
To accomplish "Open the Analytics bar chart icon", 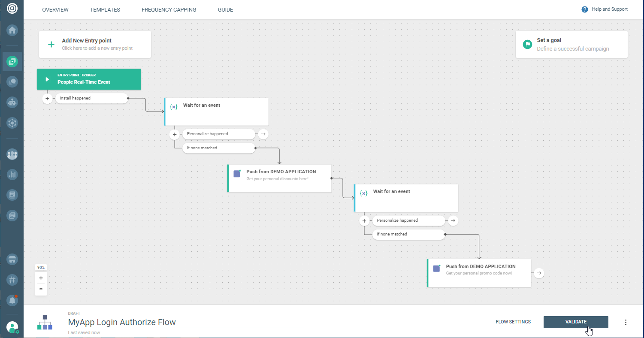I will tap(12, 175).
